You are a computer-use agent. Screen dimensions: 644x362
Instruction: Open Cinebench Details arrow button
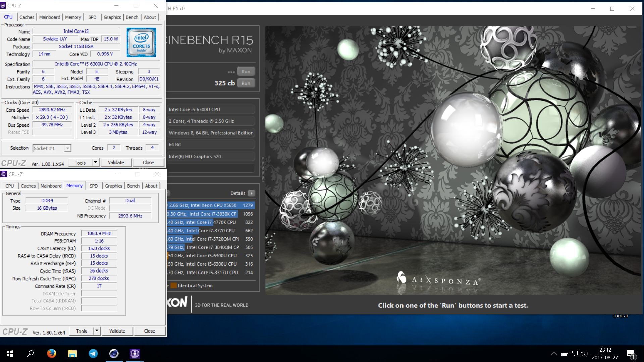251,193
